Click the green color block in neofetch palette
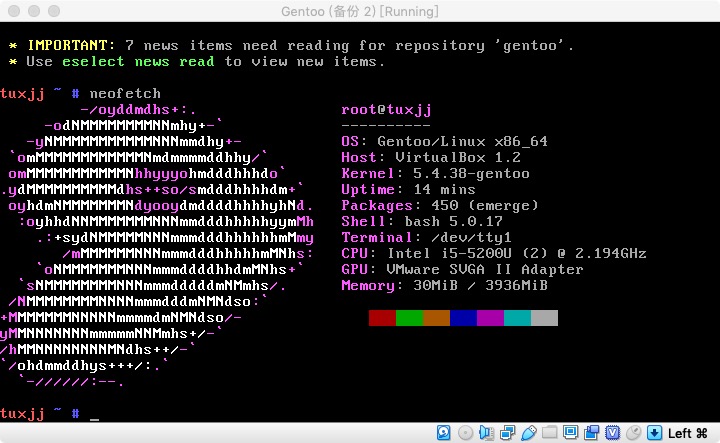Screen dimensions: 720x443 [x=409, y=318]
